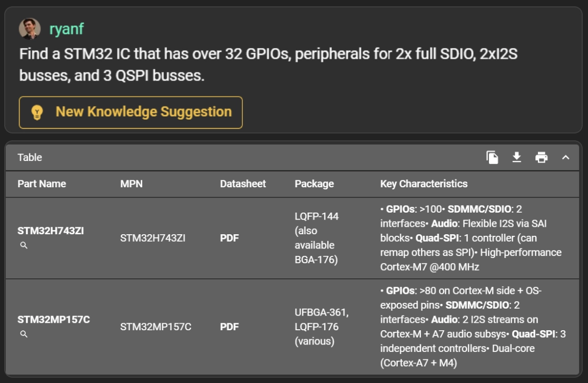The image size is (588, 383).
Task: Click the Table panel title
Action: [30, 157]
